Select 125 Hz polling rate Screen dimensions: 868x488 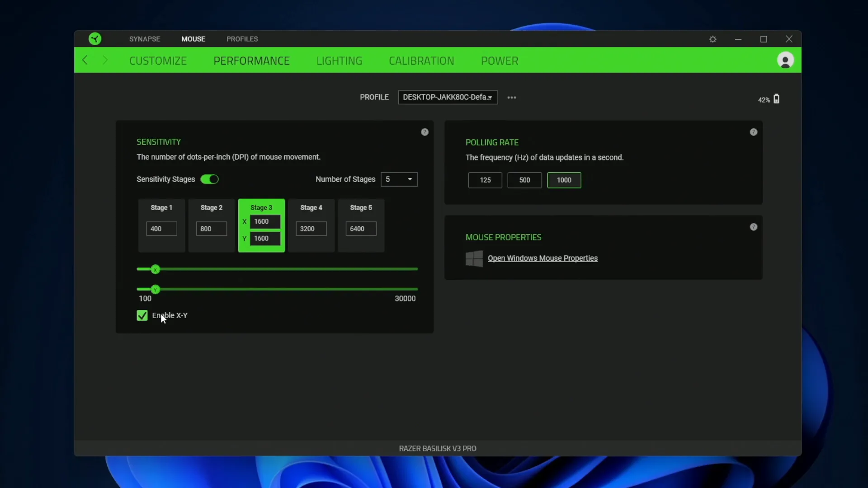pos(485,180)
